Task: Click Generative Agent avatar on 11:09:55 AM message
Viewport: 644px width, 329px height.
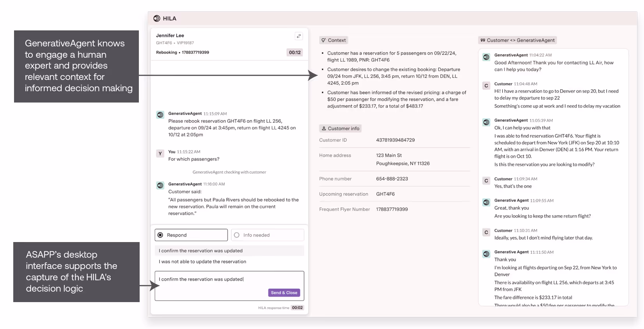Action: [486, 202]
